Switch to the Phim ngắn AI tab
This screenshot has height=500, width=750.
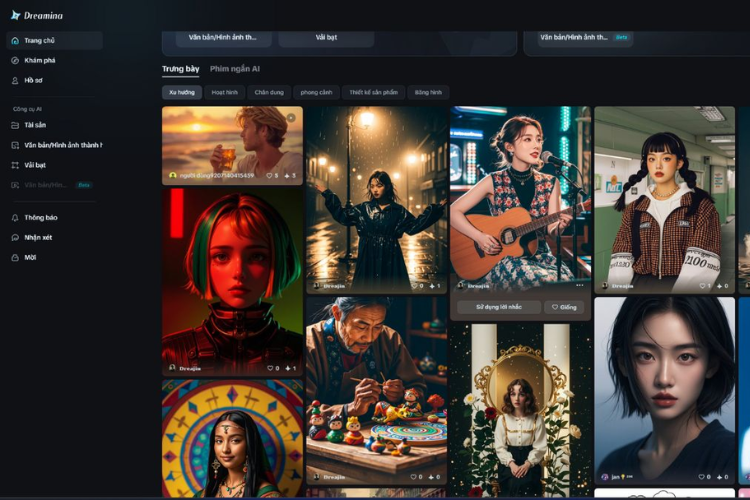(235, 69)
